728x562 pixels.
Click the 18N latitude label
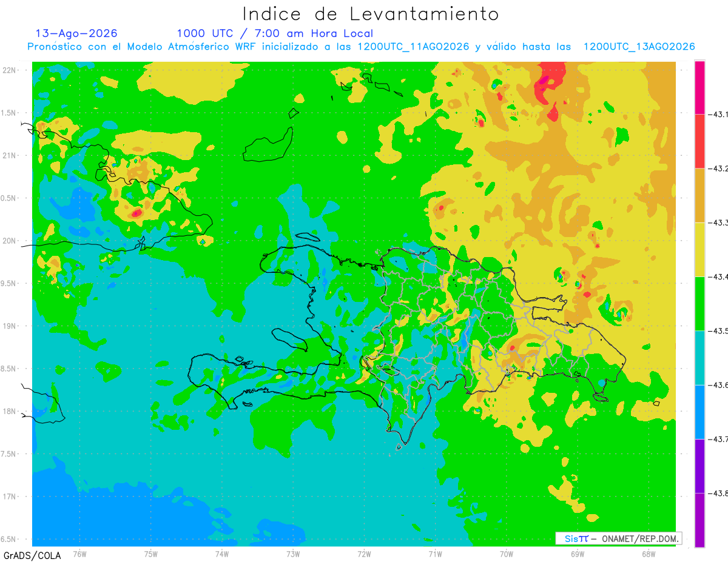coord(10,411)
